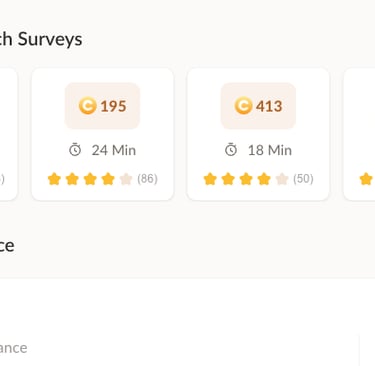Open the 413 coin reward badge
The height and width of the screenshot is (366, 375).
pyautogui.click(x=258, y=106)
